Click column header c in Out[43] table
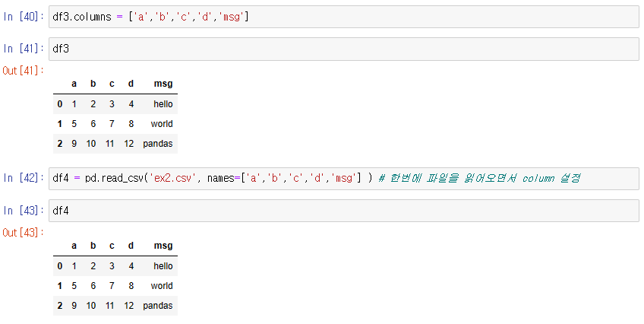The image size is (644, 324). 112,246
